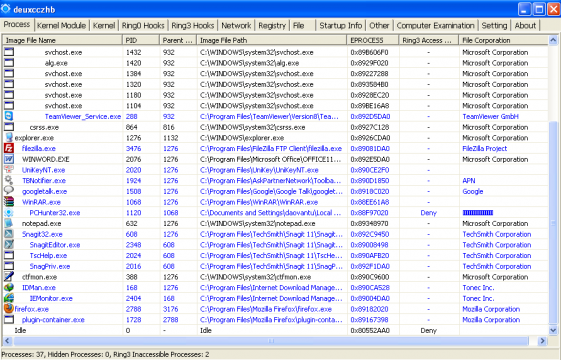Image resolution: width=561 pixels, height=360 pixels.
Task: Click the PCHunter32.exe process icon
Action: (x=9, y=213)
